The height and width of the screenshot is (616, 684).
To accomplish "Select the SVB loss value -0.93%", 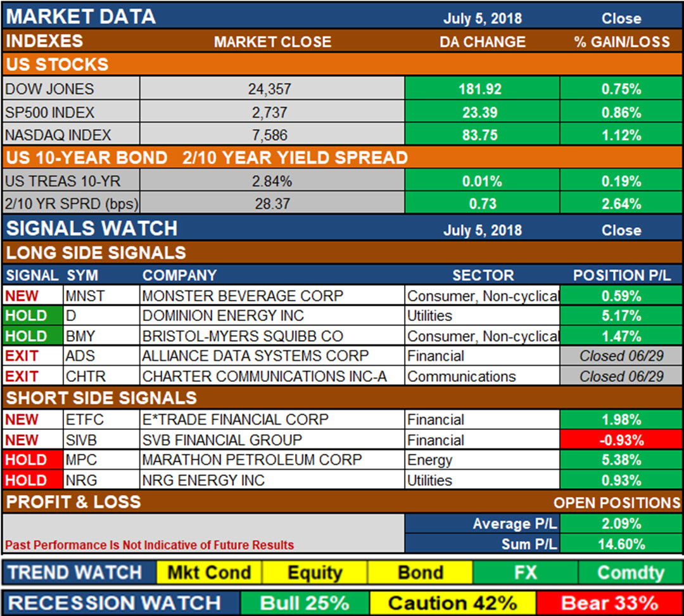I will click(x=622, y=440).
